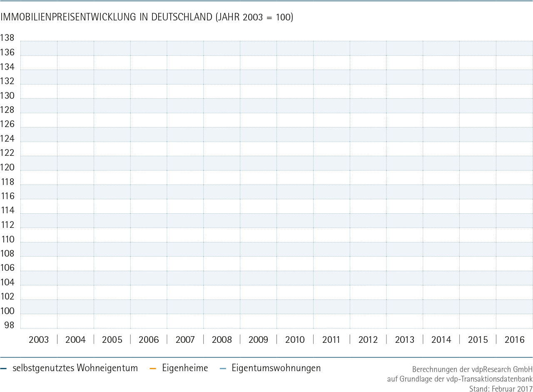The height and width of the screenshot is (392, 533).
Task: Click the 100 y-axis value
Action: click(7, 311)
